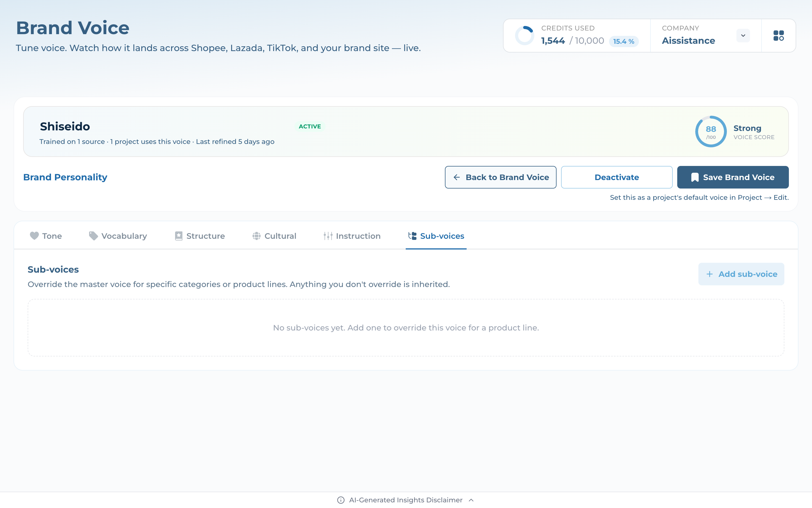Open the AI-Generated Insights Disclaimer text

405,500
